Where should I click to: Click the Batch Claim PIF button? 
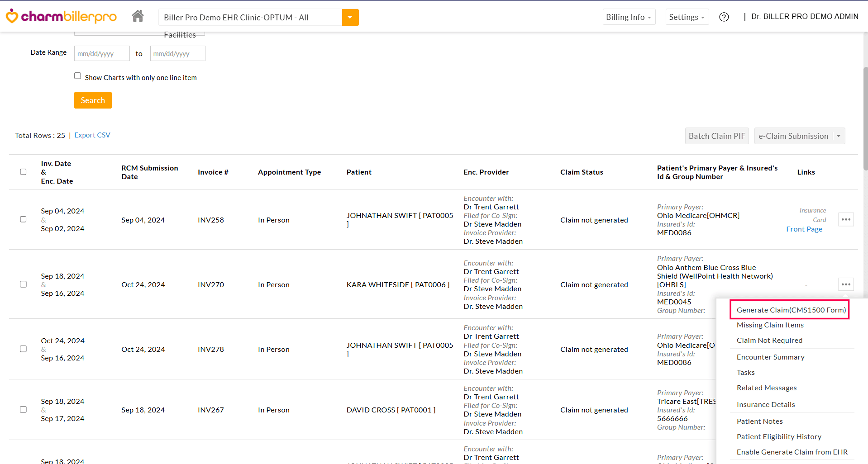[x=717, y=136]
